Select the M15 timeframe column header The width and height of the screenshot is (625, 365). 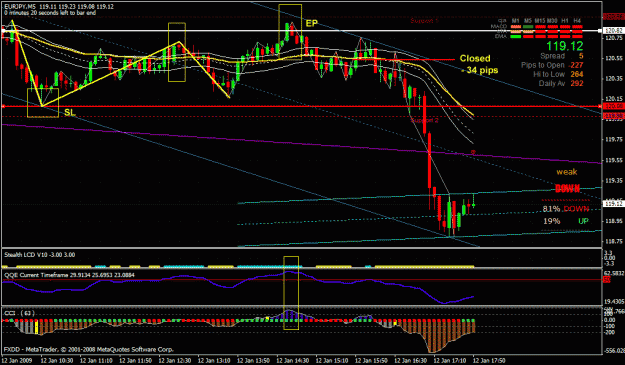tap(540, 21)
